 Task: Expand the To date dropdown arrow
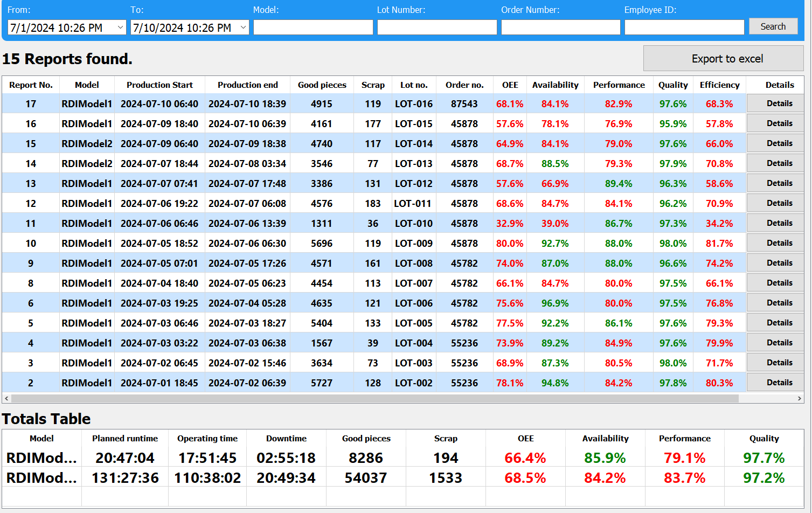coord(243,27)
